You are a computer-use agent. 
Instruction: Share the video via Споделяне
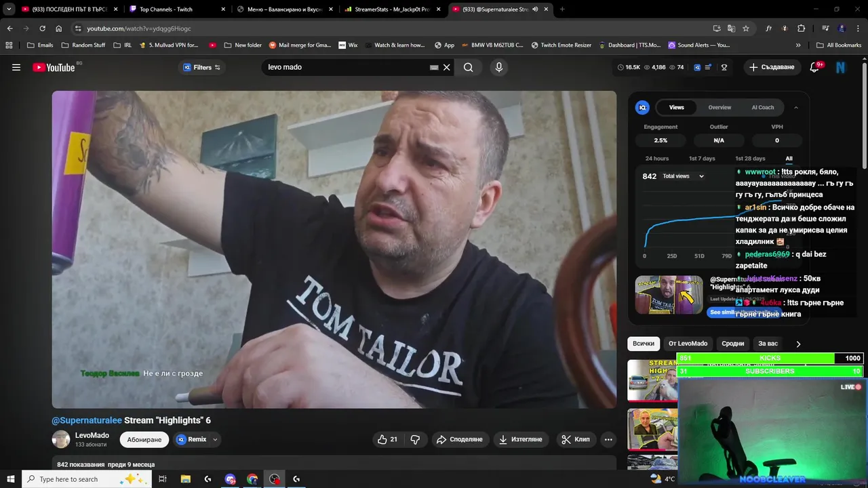tap(459, 439)
